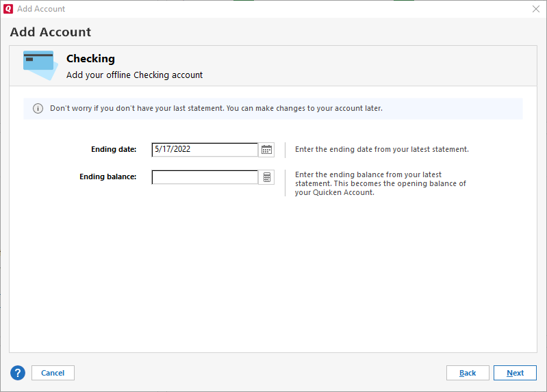Viewport: 547px width, 392px height.
Task: Open the calendar picker for Ending date
Action: tap(267, 150)
